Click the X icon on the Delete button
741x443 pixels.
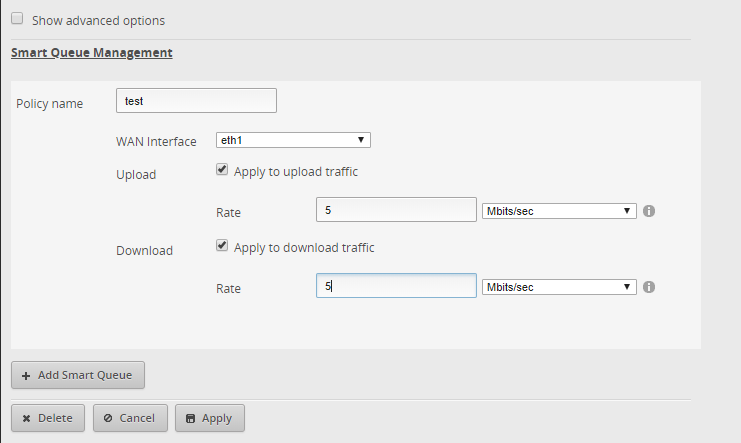point(27,418)
